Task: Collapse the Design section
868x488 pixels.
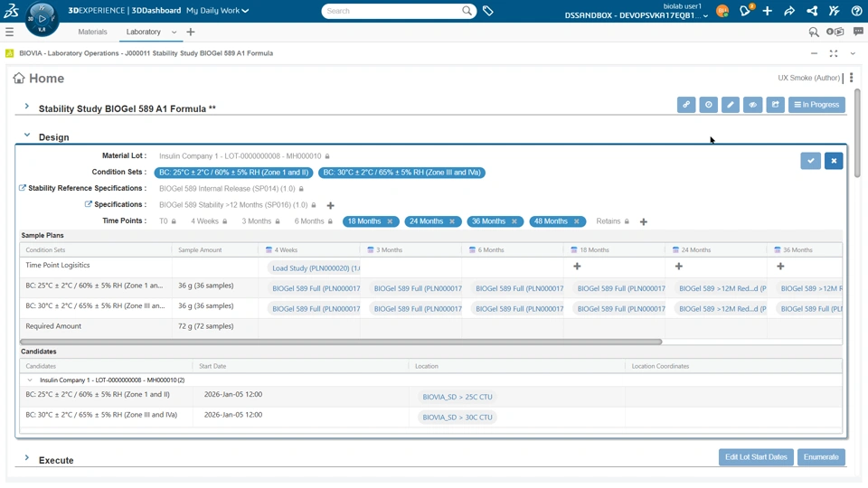Action: click(x=26, y=135)
